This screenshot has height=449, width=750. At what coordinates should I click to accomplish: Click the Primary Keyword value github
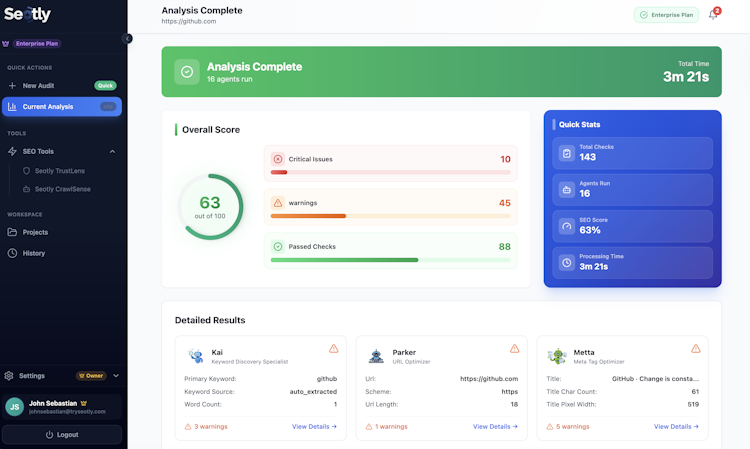(327, 379)
